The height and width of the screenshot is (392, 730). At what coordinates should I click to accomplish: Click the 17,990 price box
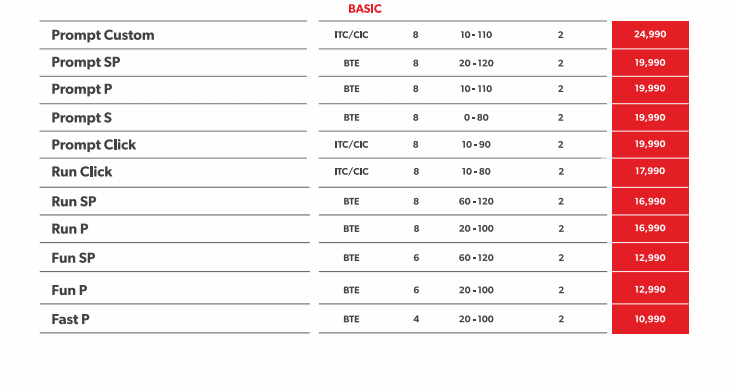point(650,171)
